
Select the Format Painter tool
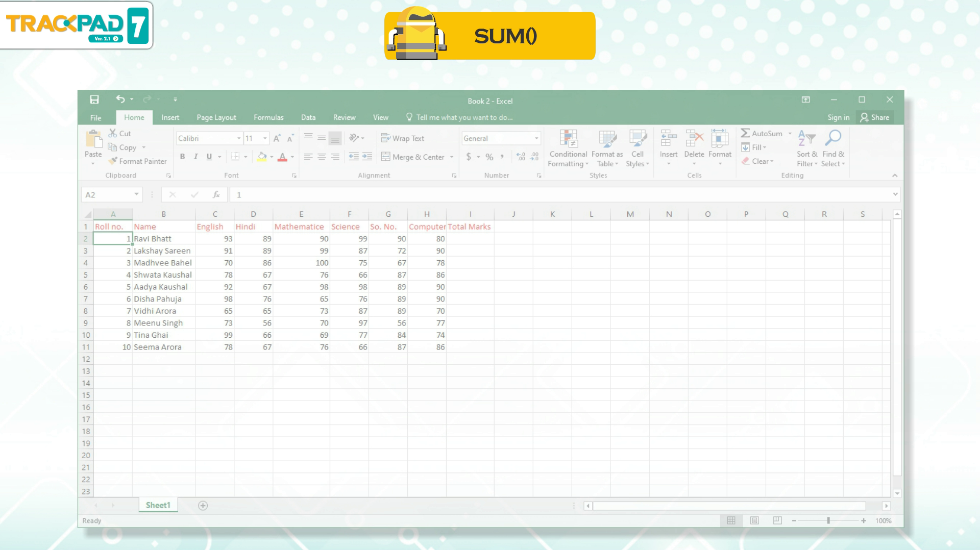pos(137,161)
